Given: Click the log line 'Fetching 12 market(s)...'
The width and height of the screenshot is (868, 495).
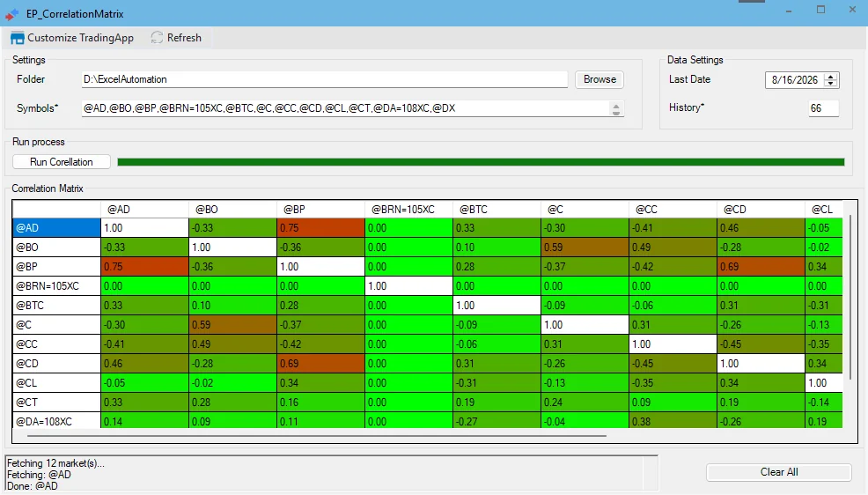Looking at the screenshot, I should click(x=55, y=463).
